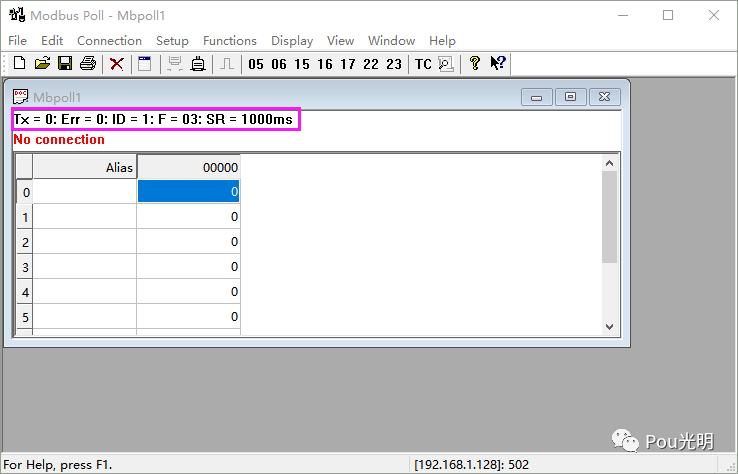Open the Setup menu
Screen dimensions: 738x474
(x=172, y=41)
